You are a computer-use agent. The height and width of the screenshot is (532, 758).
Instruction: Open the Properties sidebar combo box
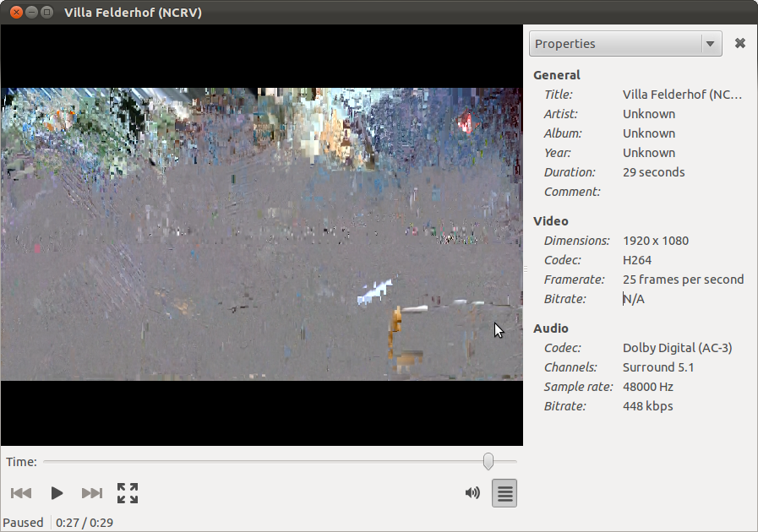pos(617,44)
